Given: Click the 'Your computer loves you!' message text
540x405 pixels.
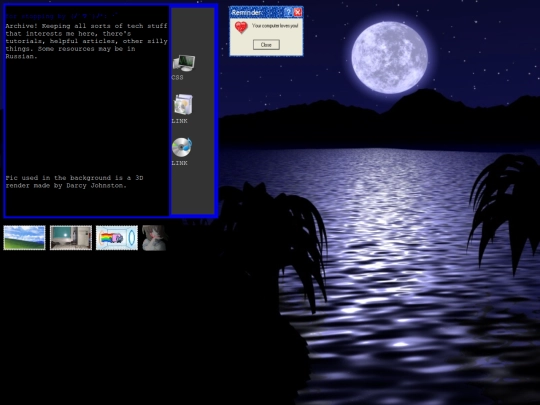Looking at the screenshot, I should (x=275, y=25).
